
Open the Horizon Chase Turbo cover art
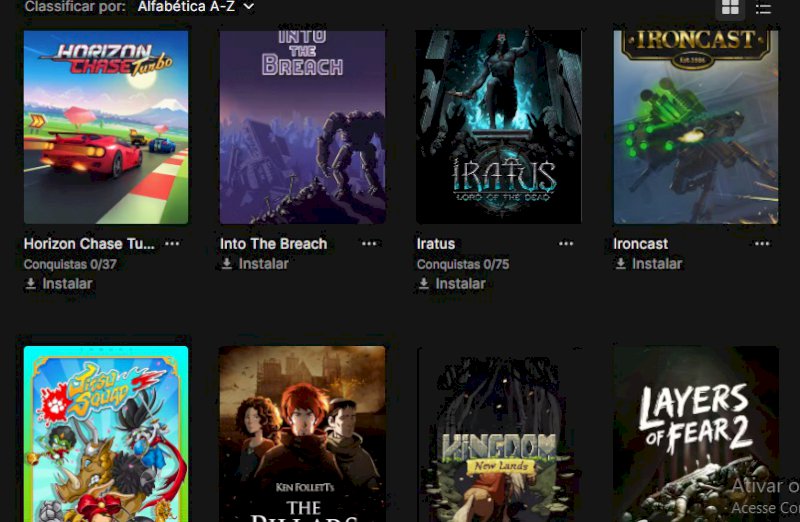[x=106, y=127]
